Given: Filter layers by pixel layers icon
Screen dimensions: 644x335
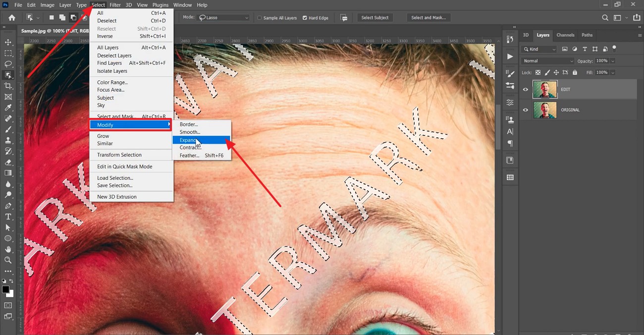Looking at the screenshot, I should coord(565,49).
